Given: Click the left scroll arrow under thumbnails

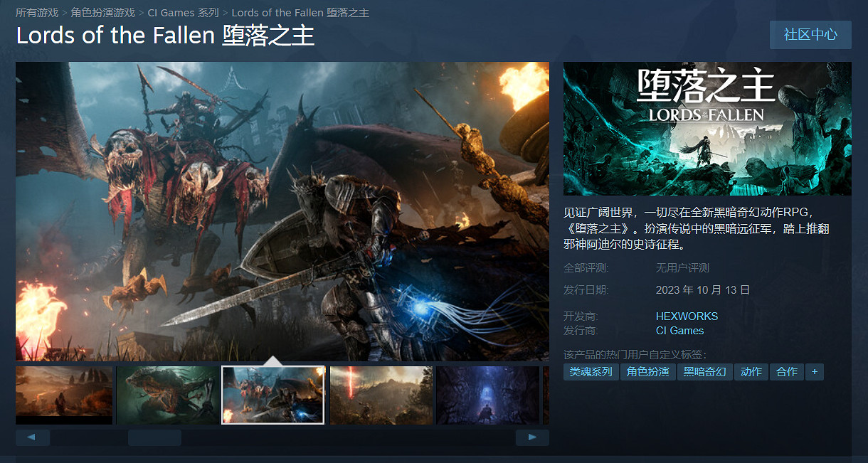Looking at the screenshot, I should pos(32,437).
